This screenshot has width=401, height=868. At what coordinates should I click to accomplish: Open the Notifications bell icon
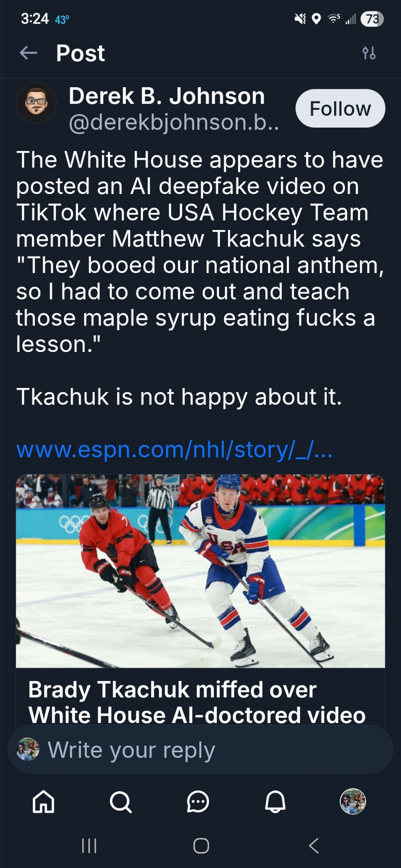(275, 801)
